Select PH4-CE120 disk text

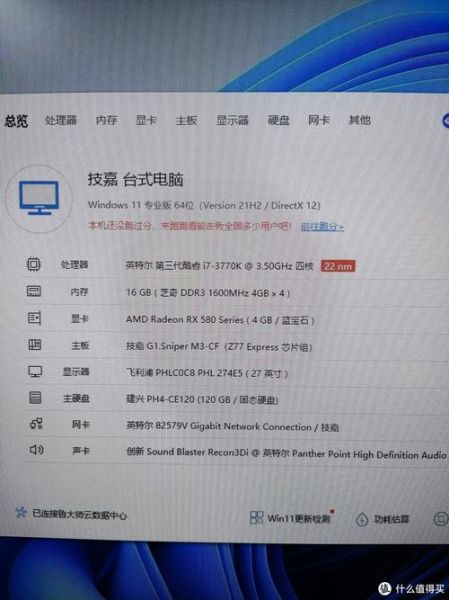click(x=202, y=399)
